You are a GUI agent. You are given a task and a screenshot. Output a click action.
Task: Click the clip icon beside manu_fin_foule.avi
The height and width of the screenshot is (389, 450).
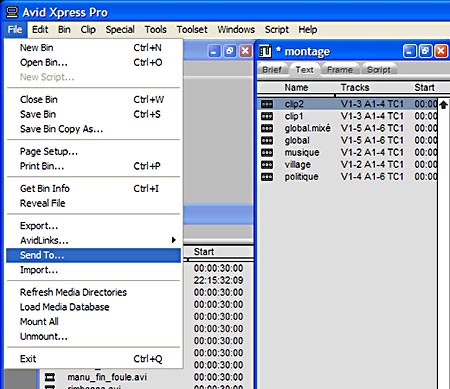point(50,377)
